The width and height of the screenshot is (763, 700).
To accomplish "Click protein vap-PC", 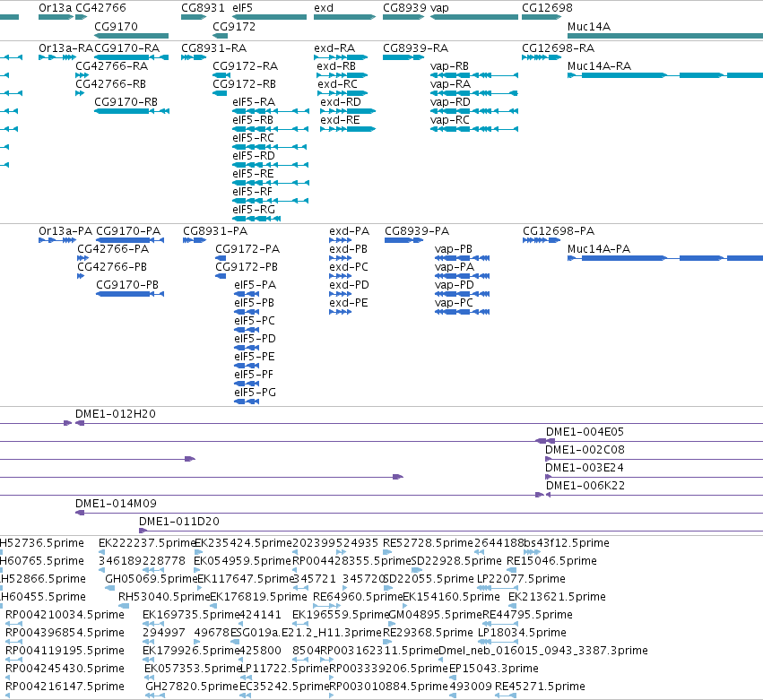I will pyautogui.click(x=462, y=312).
